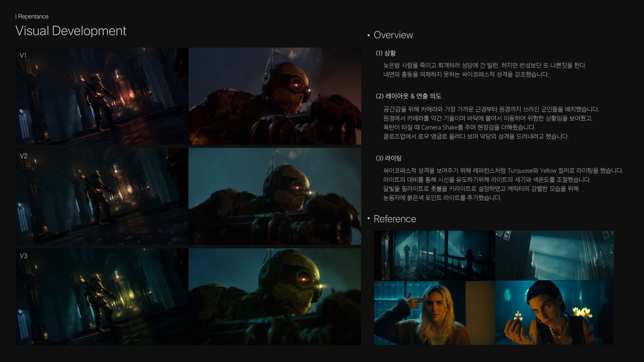Screen dimensions: 644x362
Task: Click the line mentioning "Turquoise와 Yellow"
Action: click(503, 171)
